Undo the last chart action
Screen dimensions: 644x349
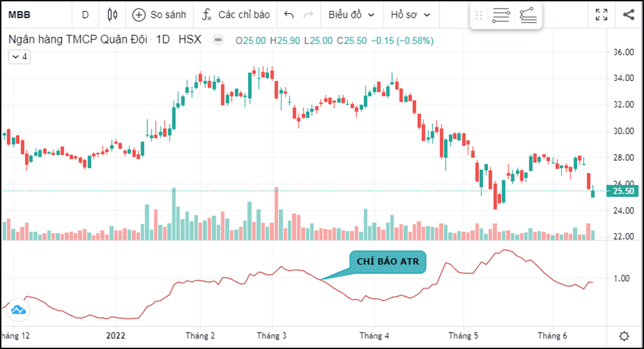[x=289, y=14]
